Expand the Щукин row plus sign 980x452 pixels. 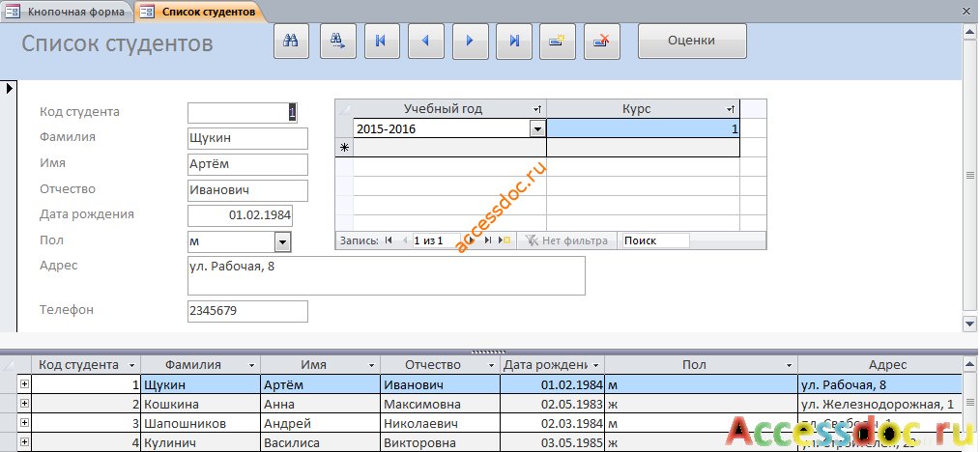coord(24,384)
